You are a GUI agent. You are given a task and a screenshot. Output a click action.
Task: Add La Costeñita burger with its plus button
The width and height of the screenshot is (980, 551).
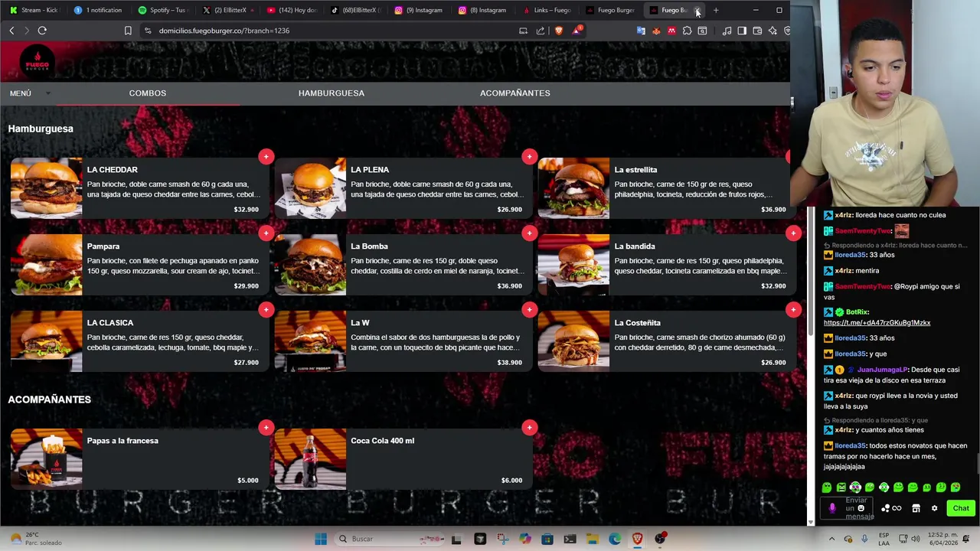(793, 309)
